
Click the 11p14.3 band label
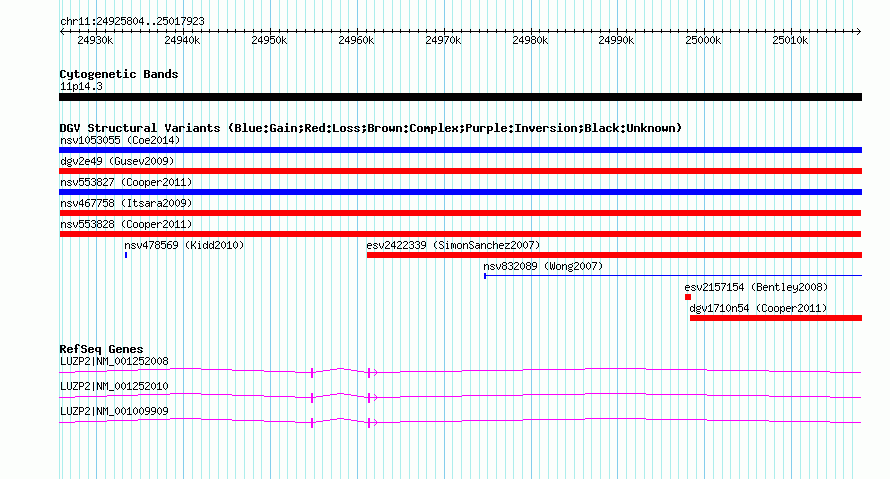point(81,86)
